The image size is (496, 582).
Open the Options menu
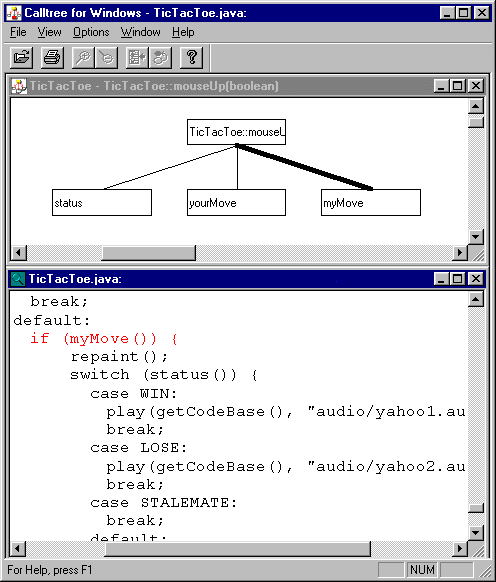click(91, 32)
